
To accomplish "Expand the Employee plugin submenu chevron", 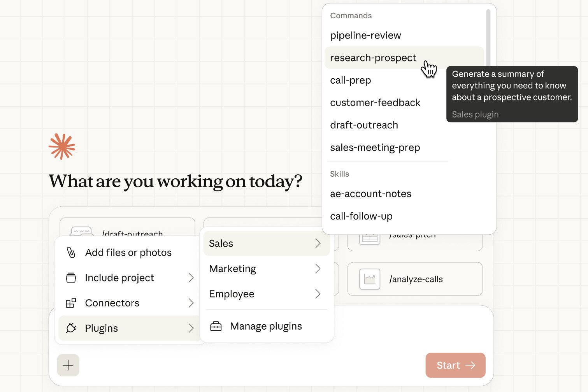I will tap(318, 294).
